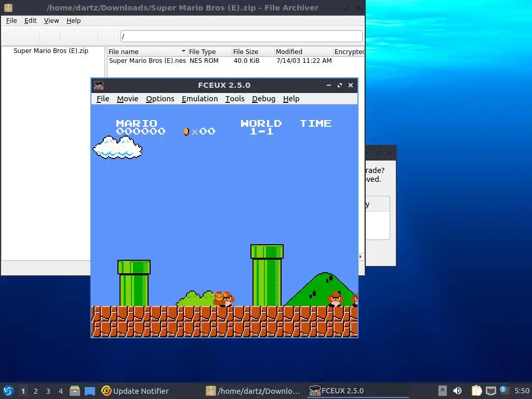This screenshot has width=532, height=399.
Task: Click the archive path input field
Action: 242,36
